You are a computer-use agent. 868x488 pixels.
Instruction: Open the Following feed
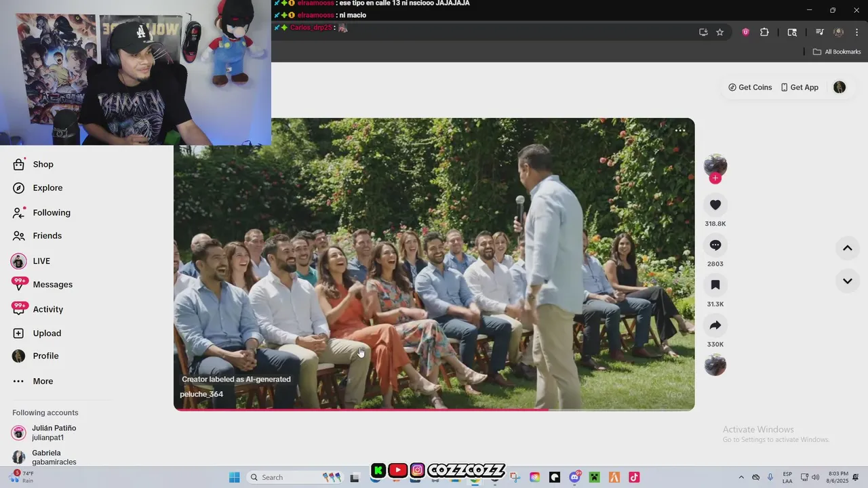(x=41, y=212)
